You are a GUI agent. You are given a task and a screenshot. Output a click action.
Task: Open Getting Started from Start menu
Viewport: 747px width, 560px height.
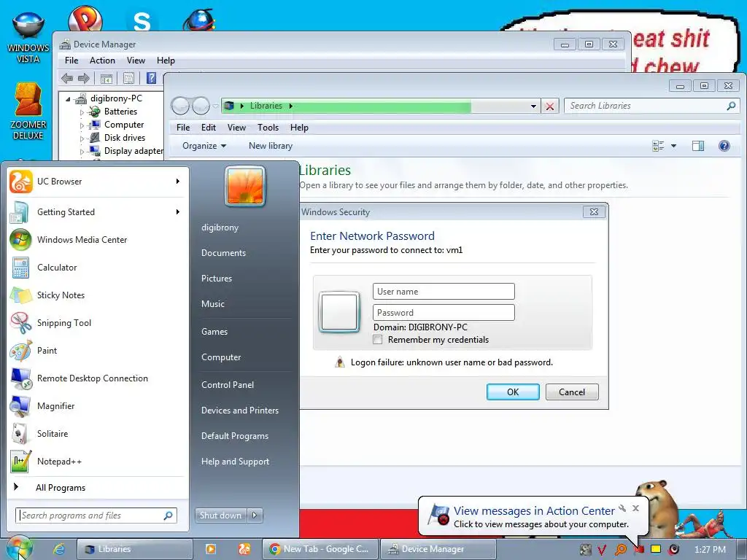[97, 212]
